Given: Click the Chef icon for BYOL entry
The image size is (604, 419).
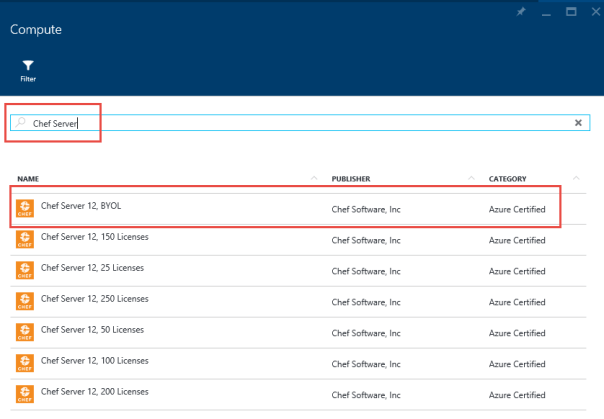Looking at the screenshot, I should point(25,208).
